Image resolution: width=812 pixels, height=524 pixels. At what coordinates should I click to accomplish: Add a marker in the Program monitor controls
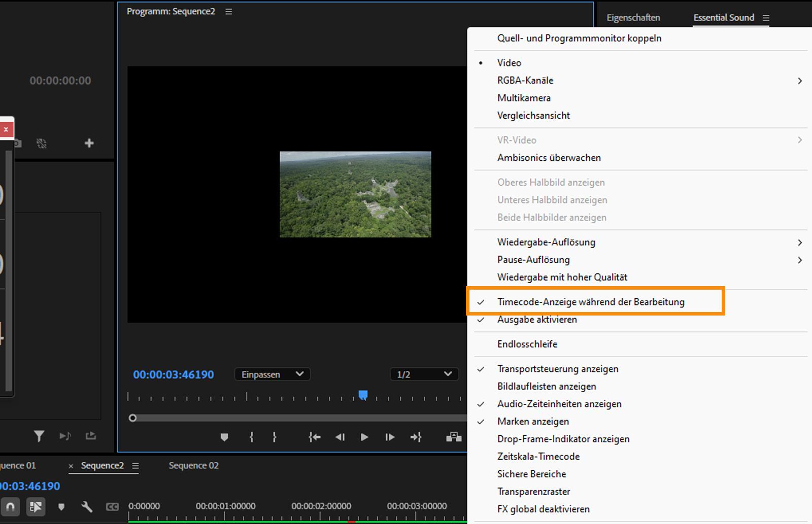[x=225, y=437]
